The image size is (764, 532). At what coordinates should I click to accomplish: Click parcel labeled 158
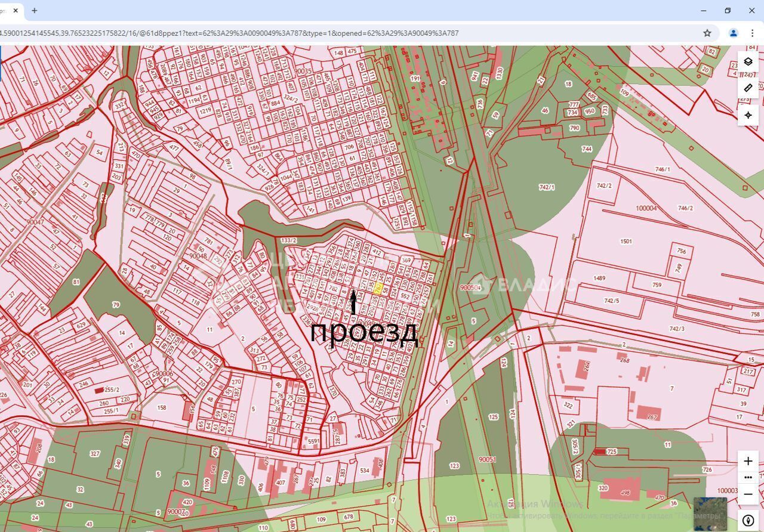[162, 408]
